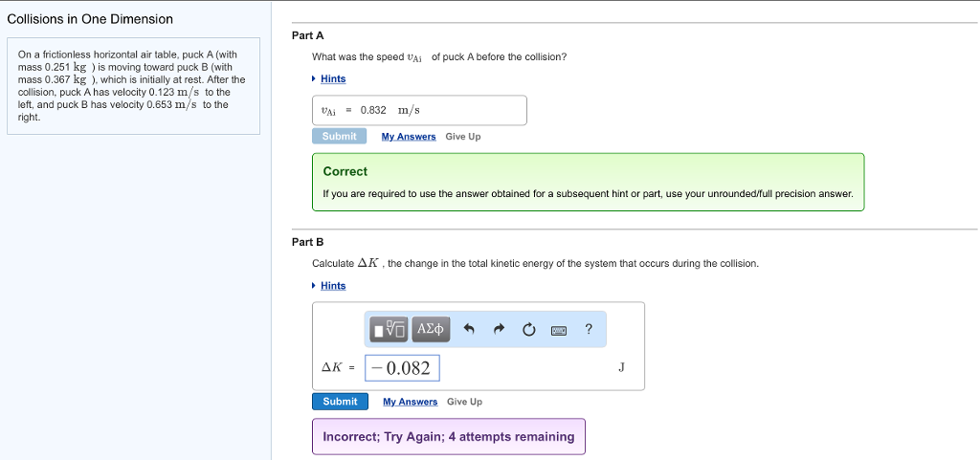Reset the answer with the circular arrow
This screenshot has width=980, height=460.
point(528,330)
